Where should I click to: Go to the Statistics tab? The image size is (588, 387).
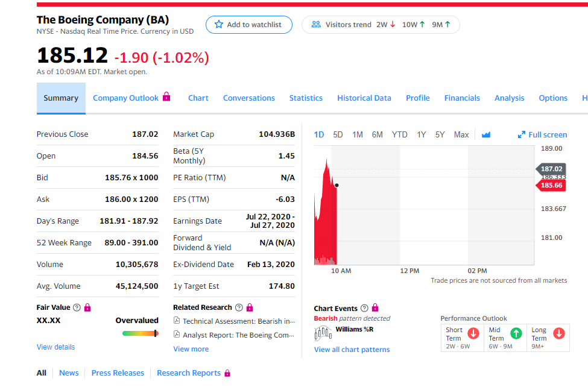pyautogui.click(x=306, y=98)
